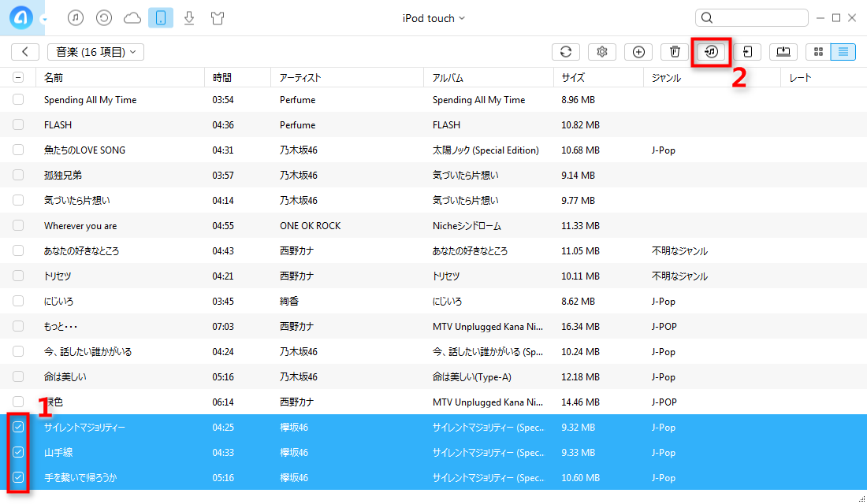Check the Wherever you are checkbox
This screenshot has height=504, width=867.
[18, 225]
